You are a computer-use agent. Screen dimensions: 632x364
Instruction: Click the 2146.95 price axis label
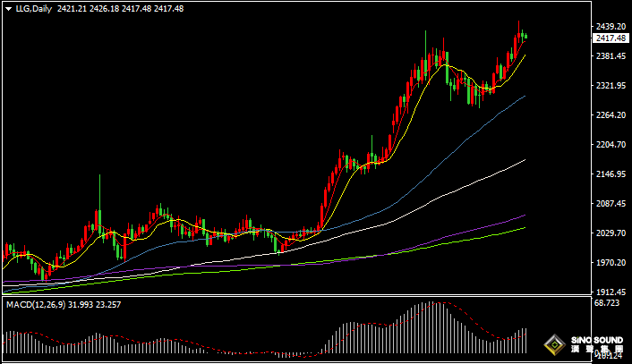tap(609, 174)
